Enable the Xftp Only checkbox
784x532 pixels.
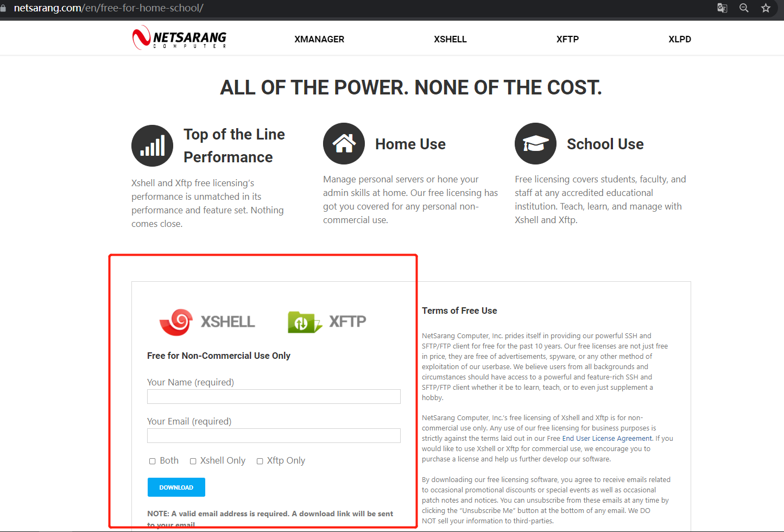pos(260,461)
